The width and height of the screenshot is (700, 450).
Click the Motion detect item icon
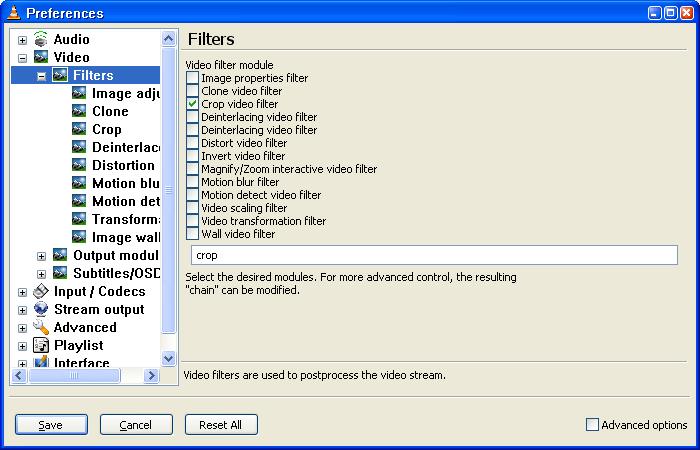79,201
